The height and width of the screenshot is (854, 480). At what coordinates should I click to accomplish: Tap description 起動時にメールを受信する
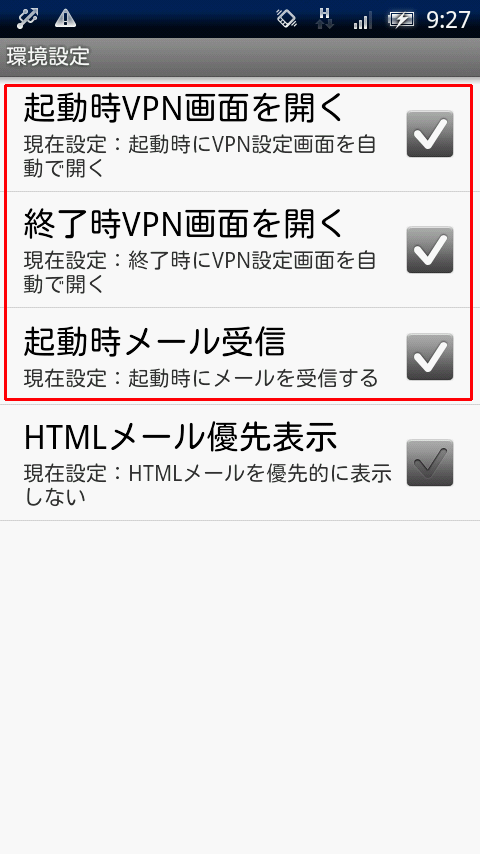coord(200,377)
